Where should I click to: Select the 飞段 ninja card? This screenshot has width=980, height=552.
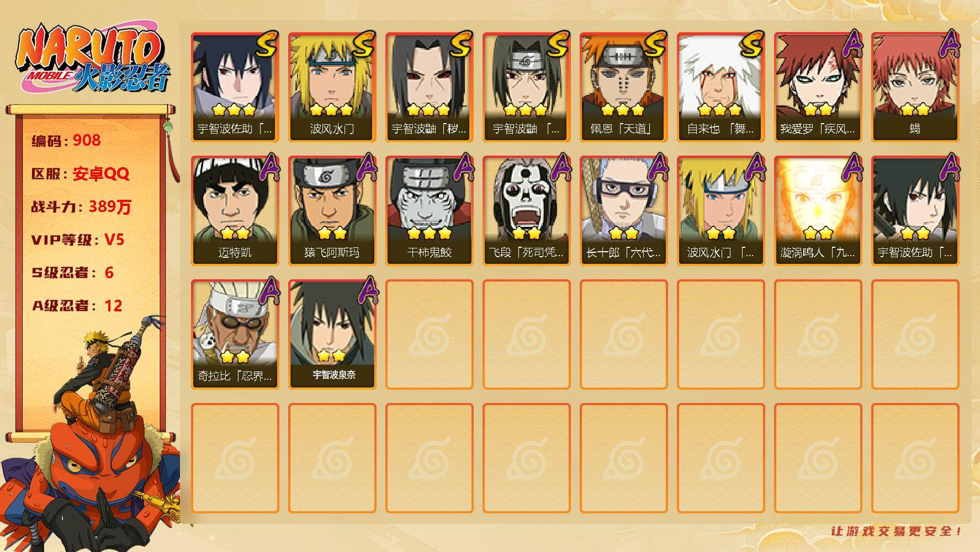[x=526, y=211]
